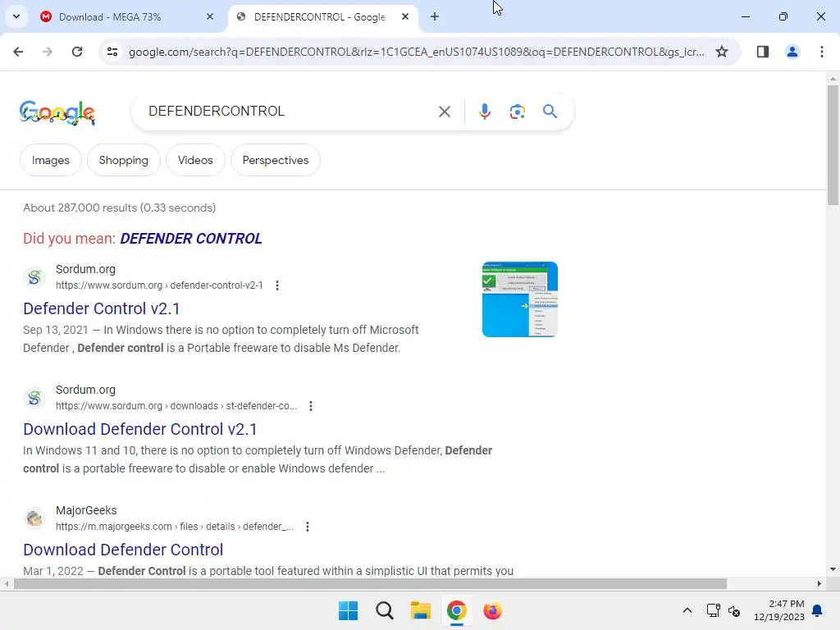840x630 pixels.
Task: Open the Chrome side panel
Action: click(x=762, y=52)
